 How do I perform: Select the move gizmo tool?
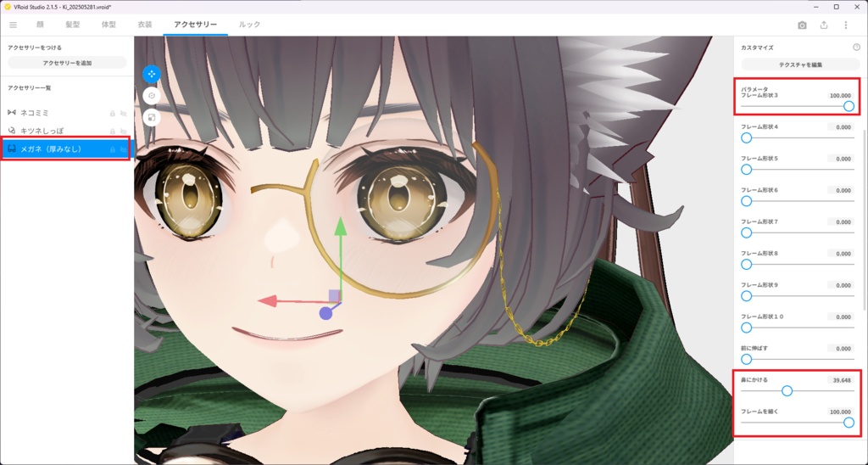click(x=152, y=74)
